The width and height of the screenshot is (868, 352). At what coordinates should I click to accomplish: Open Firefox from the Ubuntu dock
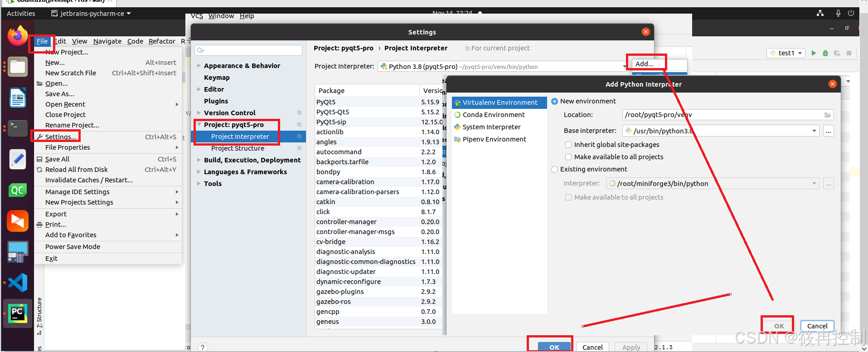(x=18, y=35)
